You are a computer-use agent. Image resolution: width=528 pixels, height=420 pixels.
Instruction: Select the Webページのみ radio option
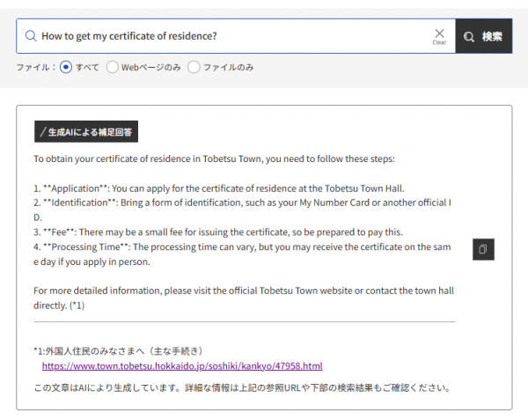click(113, 67)
